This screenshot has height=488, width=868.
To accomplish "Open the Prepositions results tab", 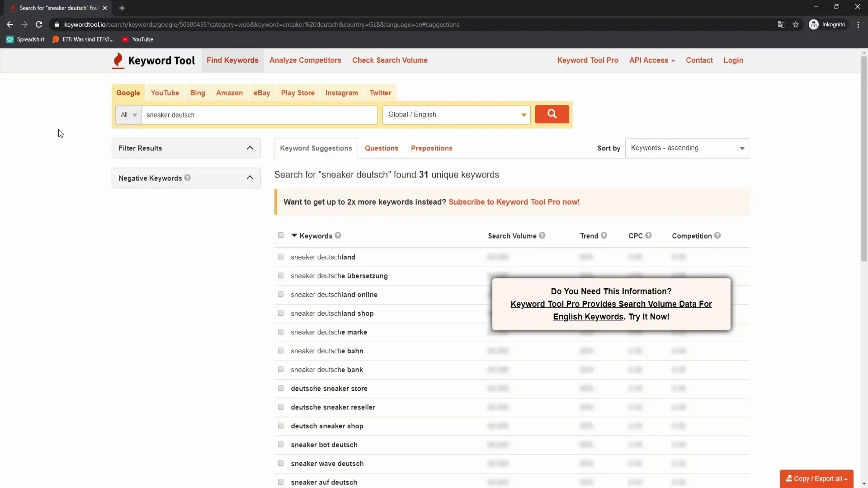I will click(432, 148).
